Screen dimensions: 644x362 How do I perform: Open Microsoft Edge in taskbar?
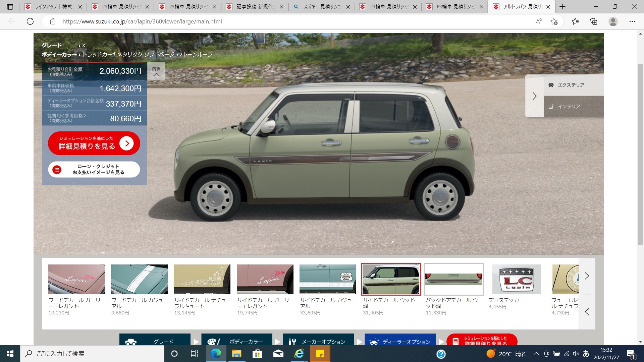coord(216,354)
